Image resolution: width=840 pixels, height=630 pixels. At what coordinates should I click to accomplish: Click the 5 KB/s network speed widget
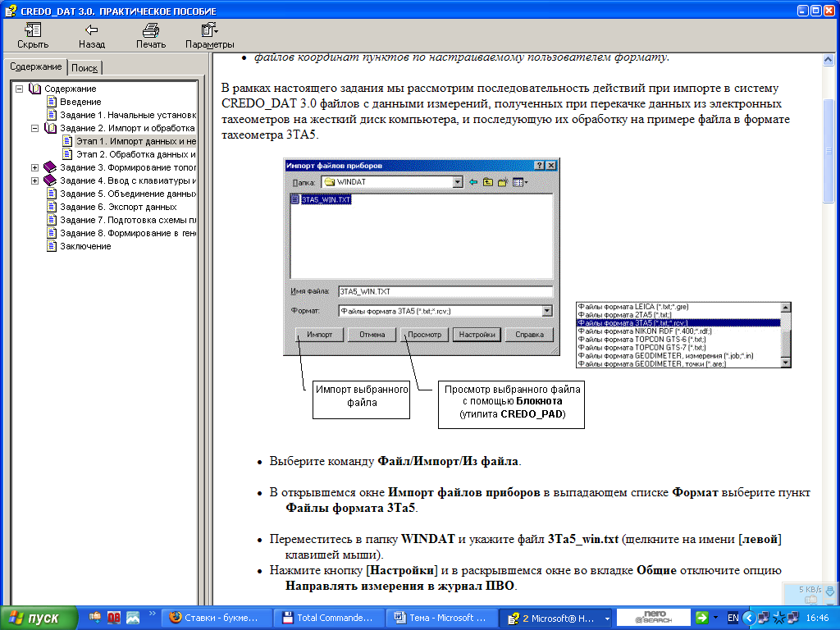click(x=810, y=594)
